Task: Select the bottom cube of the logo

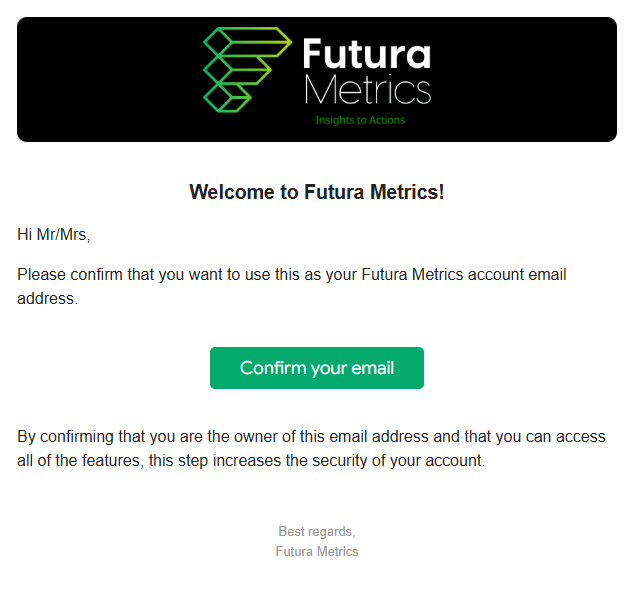Action: (x=218, y=98)
